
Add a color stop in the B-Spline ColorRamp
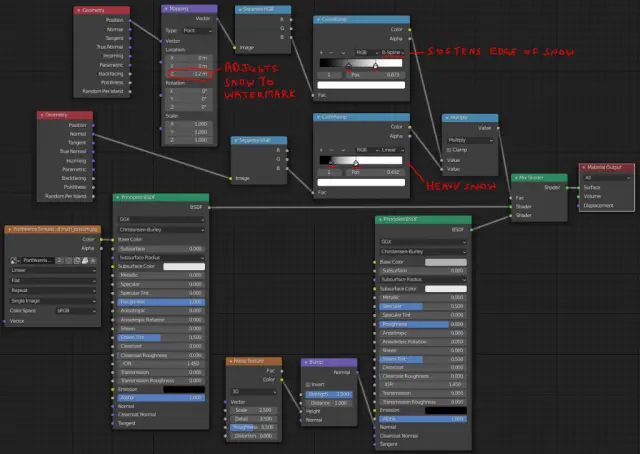pyautogui.click(x=321, y=53)
